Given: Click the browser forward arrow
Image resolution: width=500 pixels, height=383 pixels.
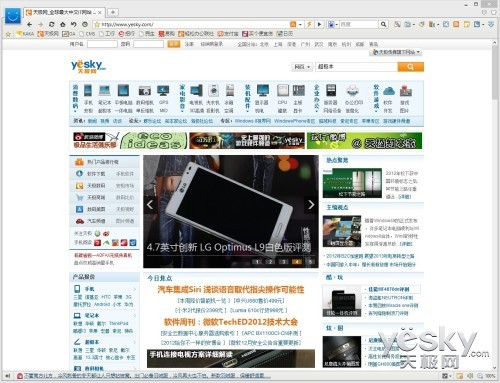Looking at the screenshot, I should [x=41, y=24].
